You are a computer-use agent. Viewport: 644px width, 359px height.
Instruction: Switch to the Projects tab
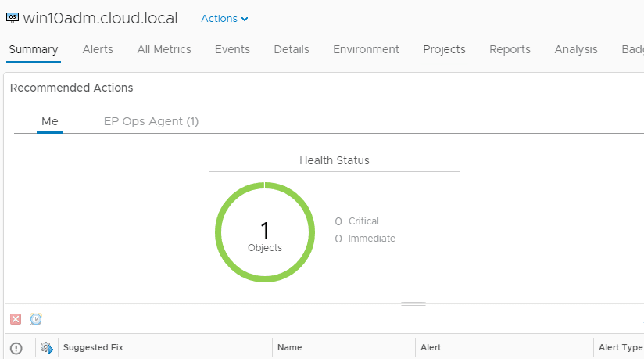click(x=444, y=49)
